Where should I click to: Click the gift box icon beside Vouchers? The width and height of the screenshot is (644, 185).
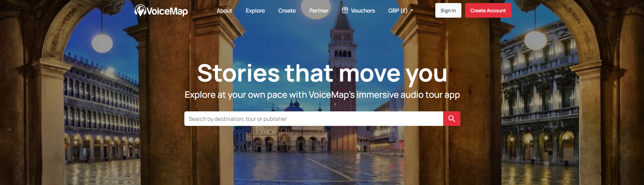(345, 10)
